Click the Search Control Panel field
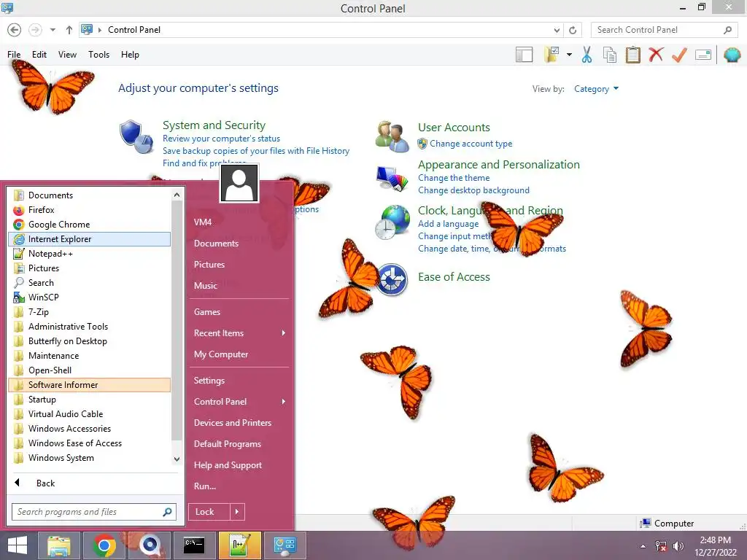The width and height of the screenshot is (747, 560). [665, 30]
